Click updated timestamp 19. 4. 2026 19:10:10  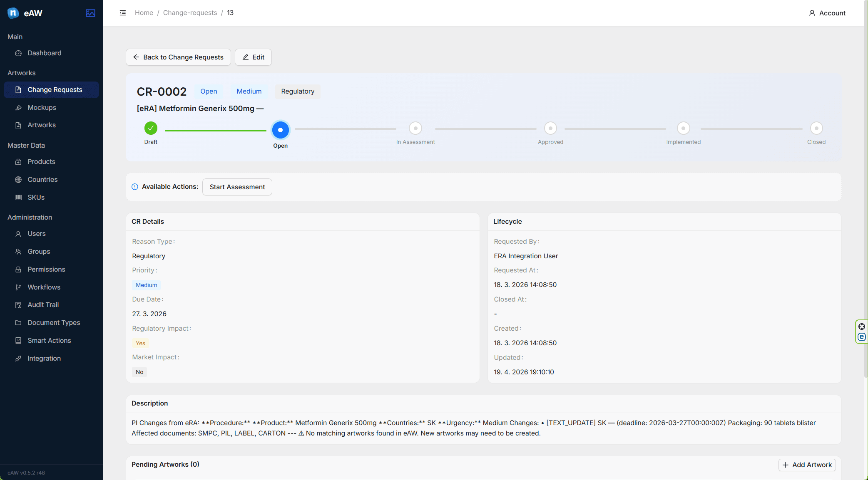point(524,372)
